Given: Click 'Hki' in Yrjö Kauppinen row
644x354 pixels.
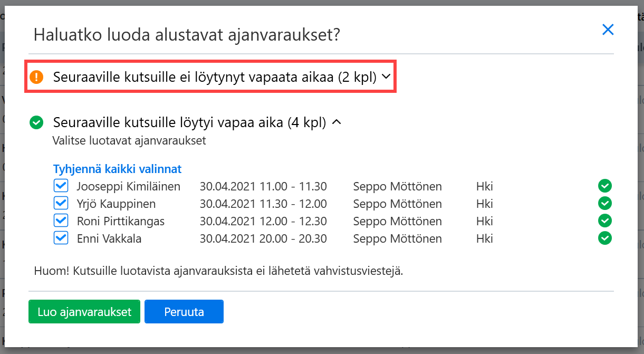Looking at the screenshot, I should [x=485, y=204].
